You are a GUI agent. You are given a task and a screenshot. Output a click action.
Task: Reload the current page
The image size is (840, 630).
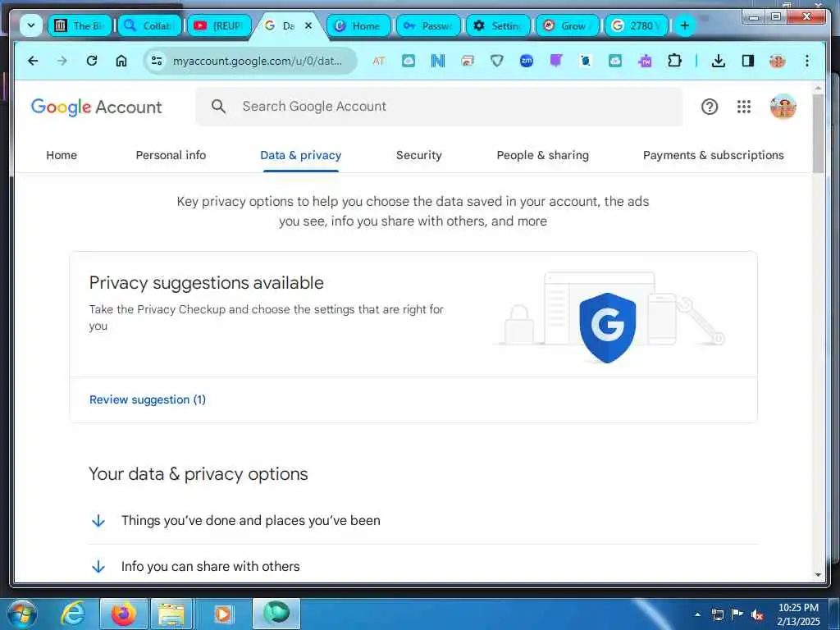click(x=92, y=61)
